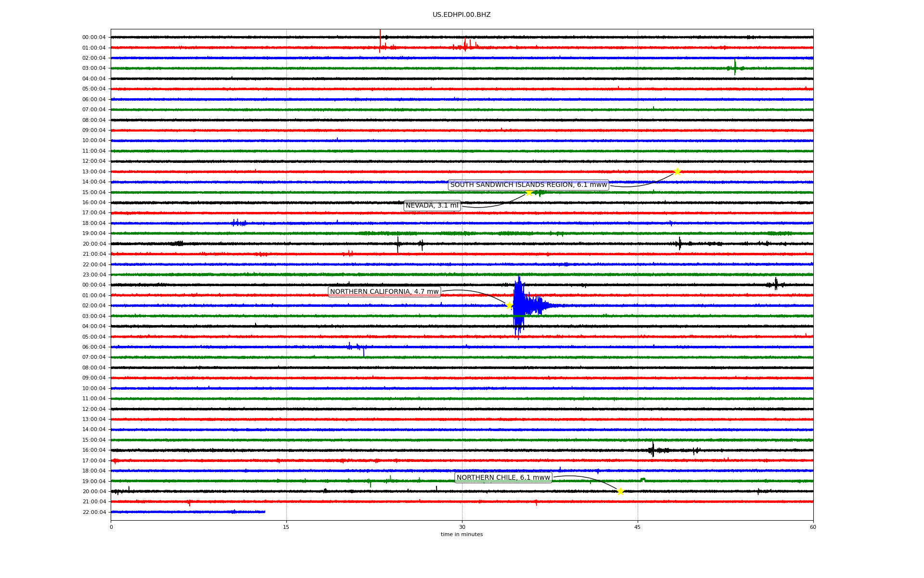
Task: Click the 23:00:04 trace time label
Action: tap(94, 275)
